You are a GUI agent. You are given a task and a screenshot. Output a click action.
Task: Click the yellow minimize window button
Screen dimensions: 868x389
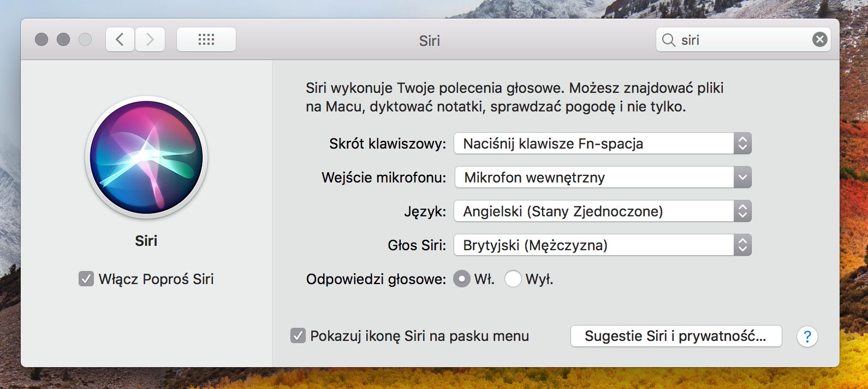(63, 39)
